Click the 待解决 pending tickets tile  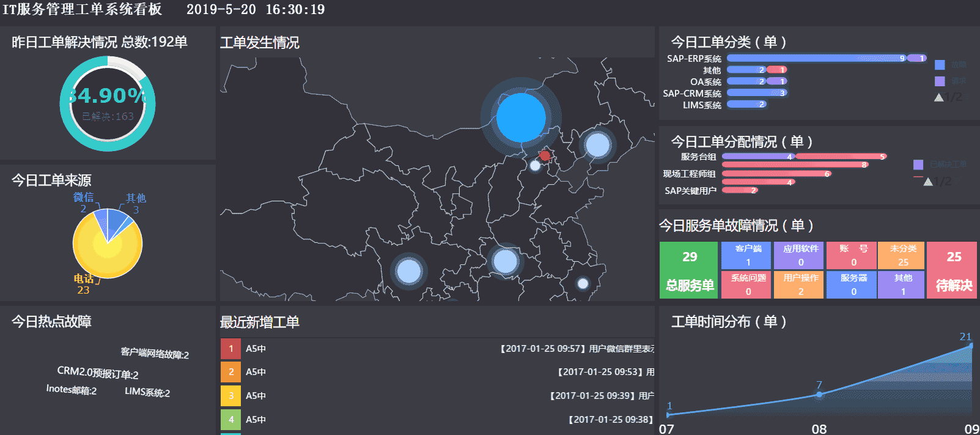point(953,270)
